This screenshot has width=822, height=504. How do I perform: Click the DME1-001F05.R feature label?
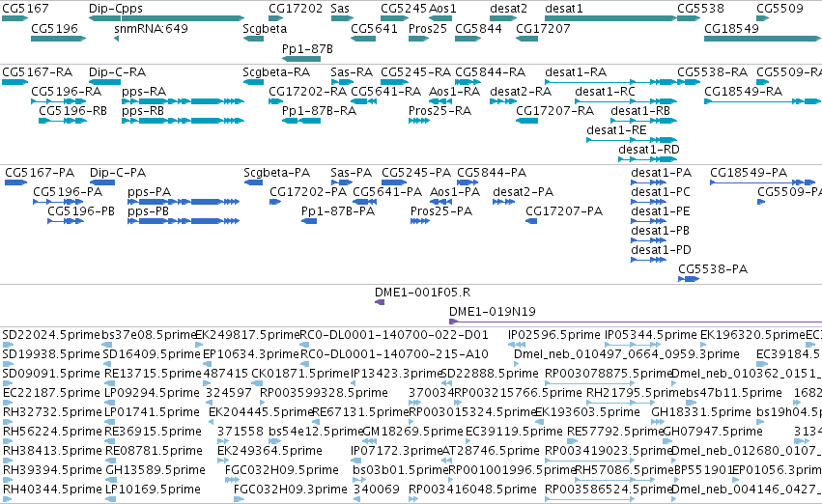click(422, 293)
